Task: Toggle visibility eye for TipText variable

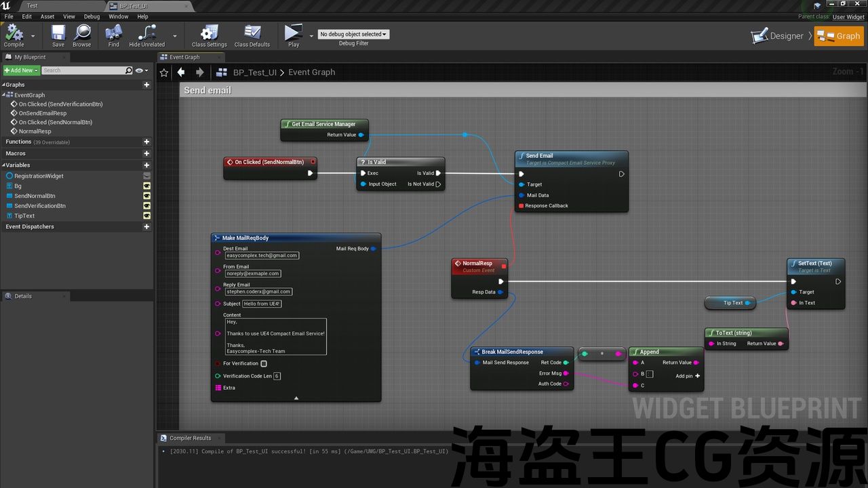Action: click(146, 216)
